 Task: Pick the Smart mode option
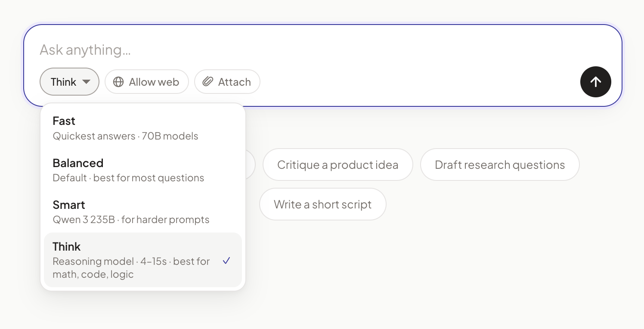143,212
